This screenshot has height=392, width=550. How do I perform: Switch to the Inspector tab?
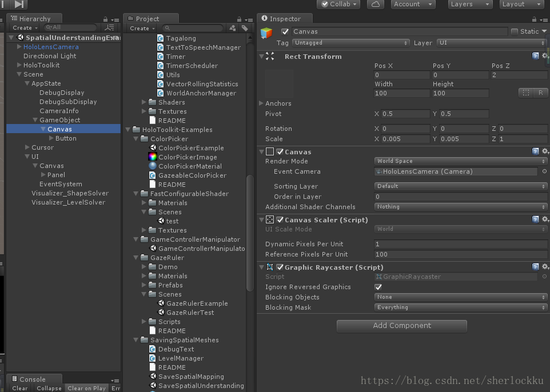click(x=285, y=19)
